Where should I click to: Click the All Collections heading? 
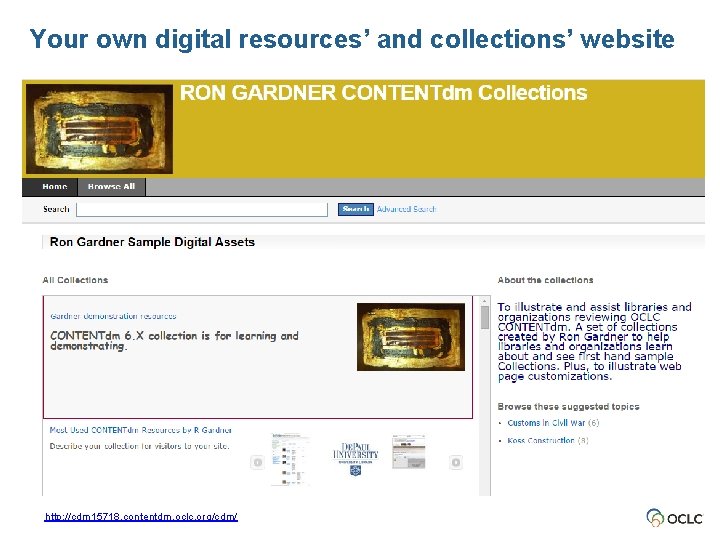pos(75,280)
